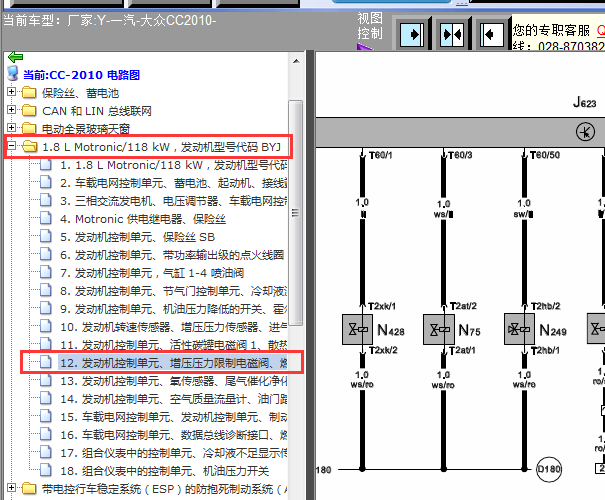Screen dimensions: 605x500
Task: Open page 14. 空气质量流量计、油门
Action: [174, 399]
